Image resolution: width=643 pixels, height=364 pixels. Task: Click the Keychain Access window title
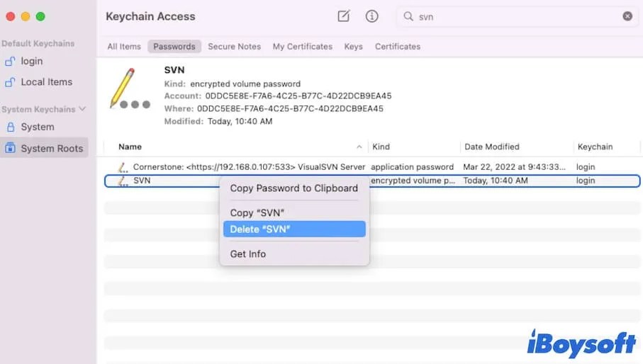click(150, 16)
